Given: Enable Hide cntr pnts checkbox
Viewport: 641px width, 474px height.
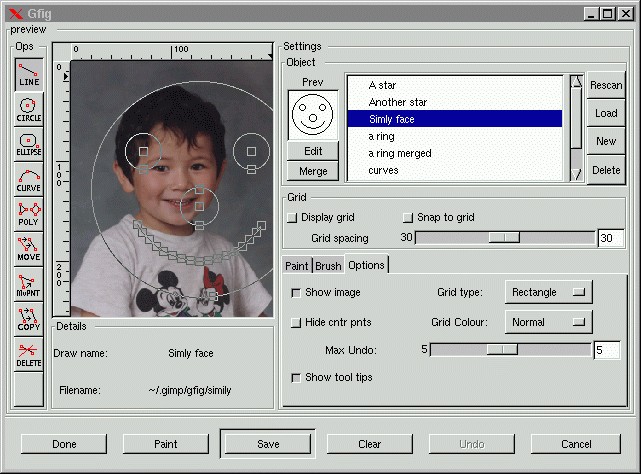Looking at the screenshot, I should (295, 323).
